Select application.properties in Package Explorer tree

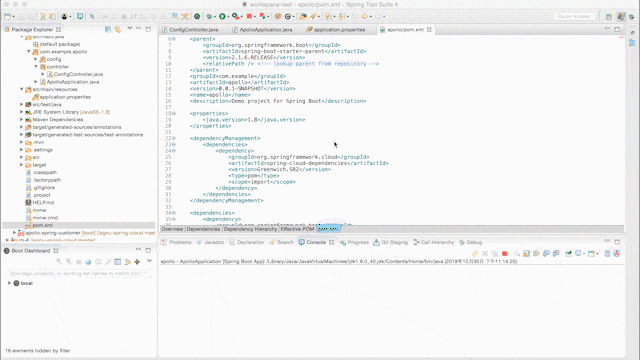tap(65, 97)
